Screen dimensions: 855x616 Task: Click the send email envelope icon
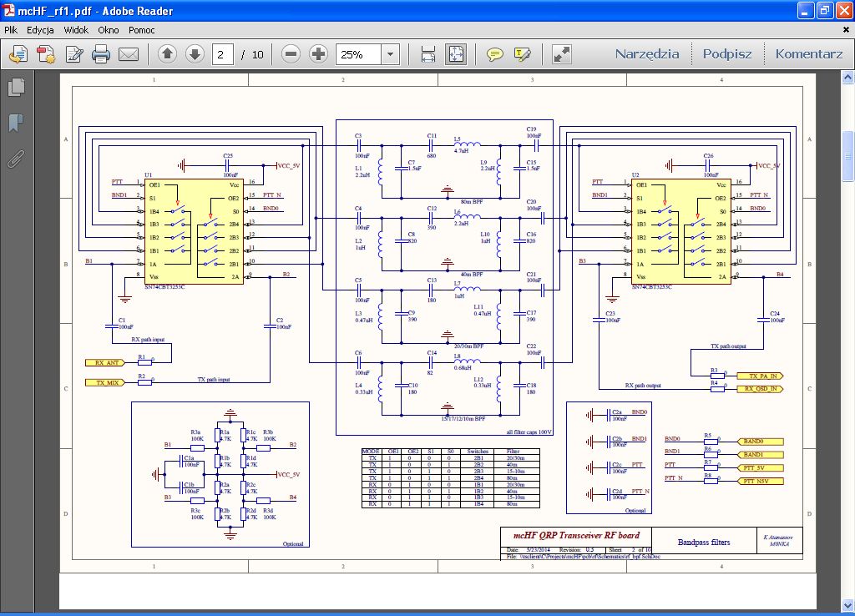click(x=128, y=55)
